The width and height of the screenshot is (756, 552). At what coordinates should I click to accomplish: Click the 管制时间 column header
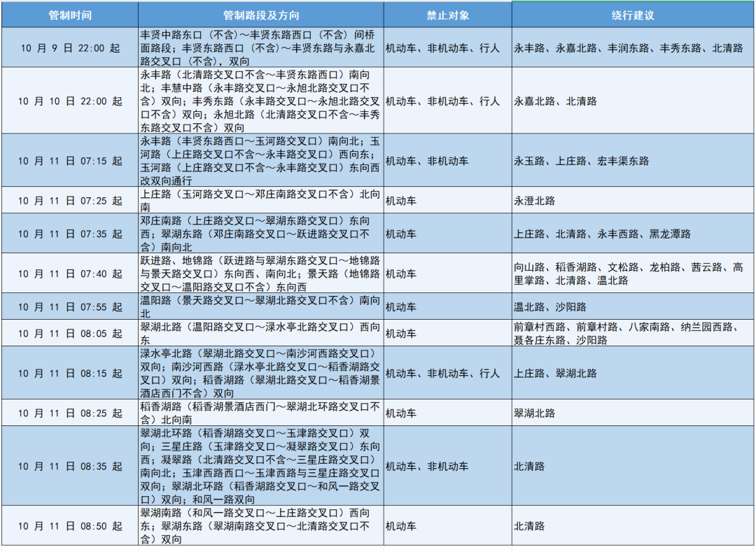[x=70, y=15]
